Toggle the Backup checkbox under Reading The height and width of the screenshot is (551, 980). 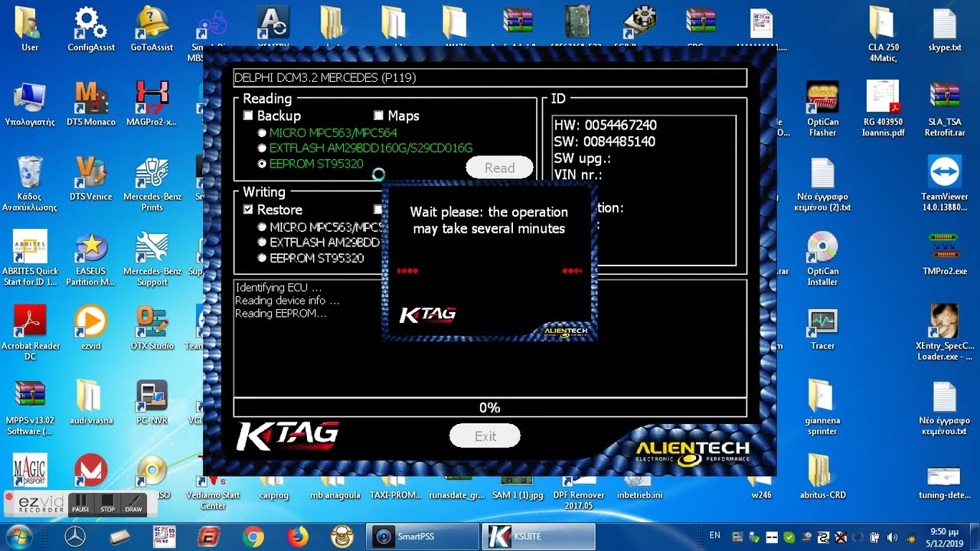click(248, 116)
